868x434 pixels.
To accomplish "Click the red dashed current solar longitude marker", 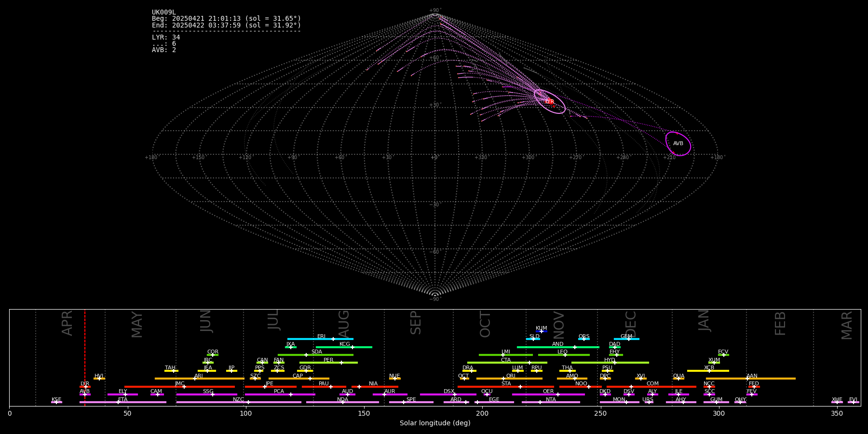I will point(85,357).
